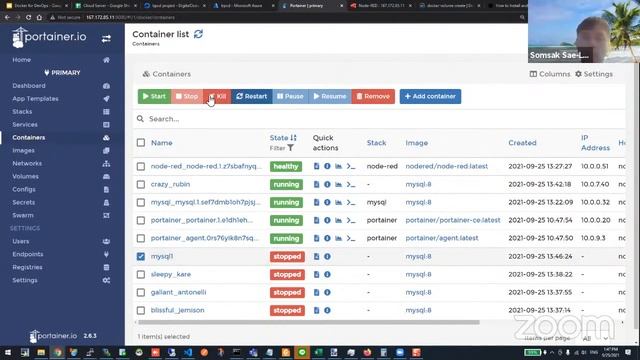Viewport: 640px width, 360px height.
Task: Click the Add container button
Action: [x=430, y=96]
